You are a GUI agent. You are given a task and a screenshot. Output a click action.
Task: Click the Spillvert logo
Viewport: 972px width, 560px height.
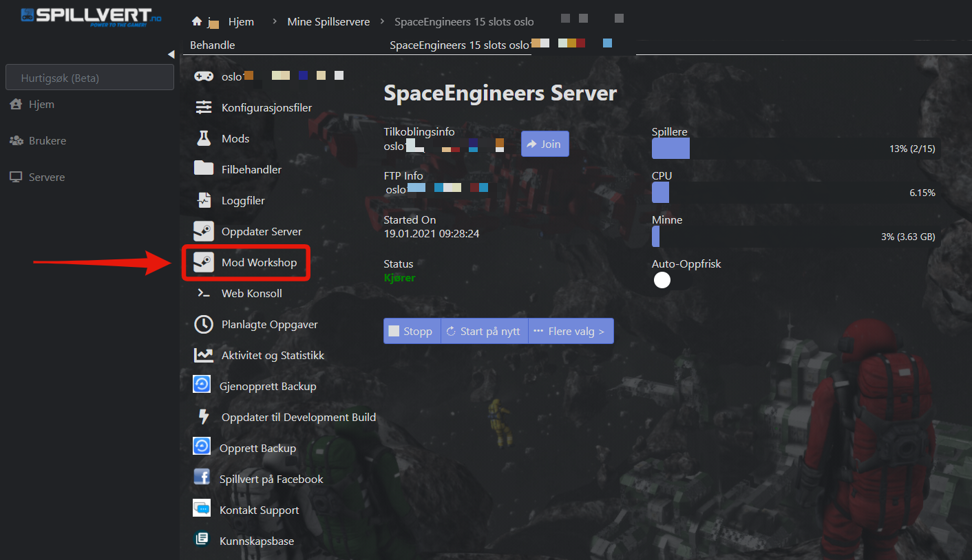(91, 17)
